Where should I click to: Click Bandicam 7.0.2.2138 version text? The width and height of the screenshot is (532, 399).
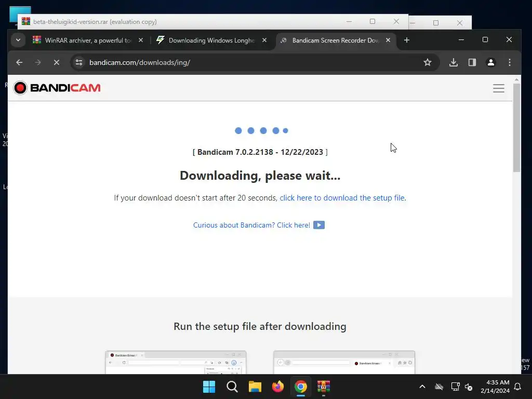coord(260,152)
